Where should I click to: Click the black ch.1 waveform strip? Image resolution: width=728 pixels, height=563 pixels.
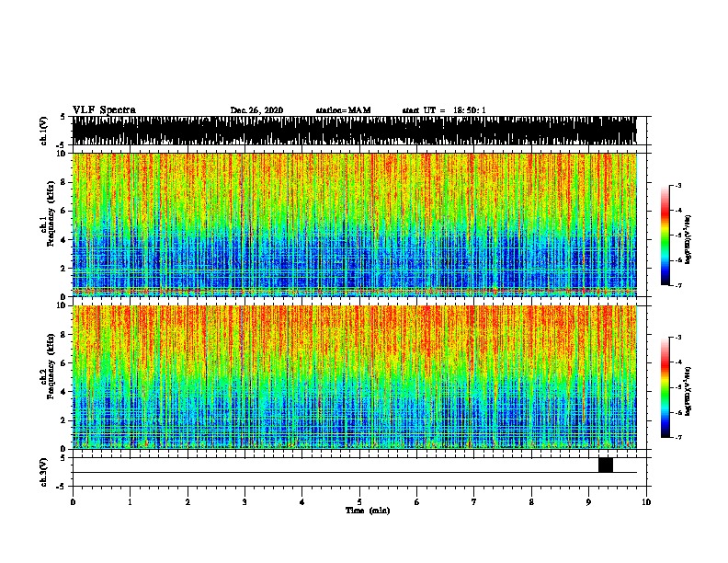(x=354, y=131)
